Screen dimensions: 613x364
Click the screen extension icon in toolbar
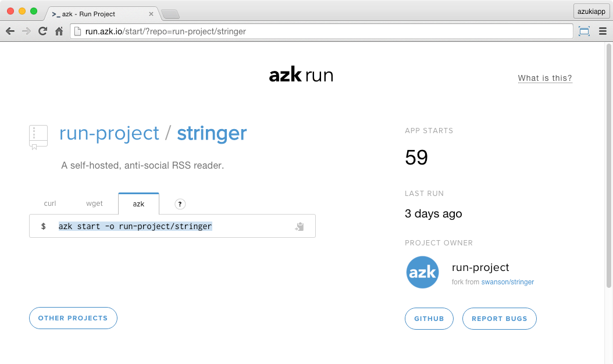click(584, 31)
